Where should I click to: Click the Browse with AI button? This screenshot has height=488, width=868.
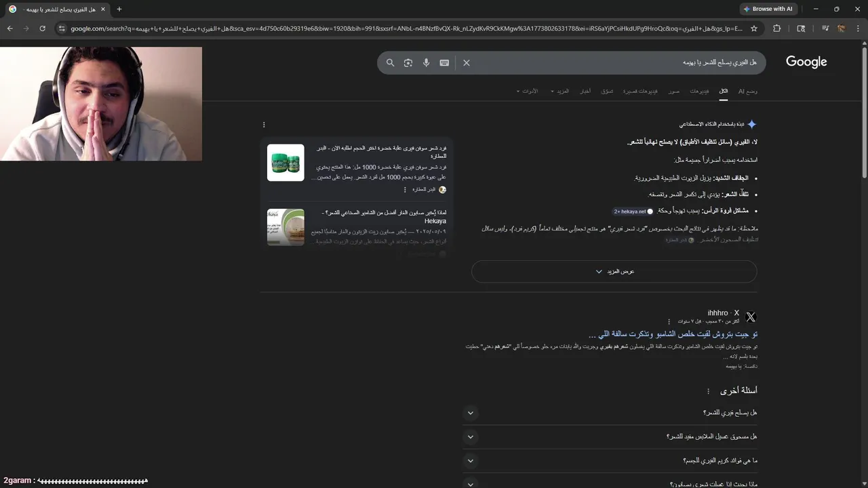point(768,9)
